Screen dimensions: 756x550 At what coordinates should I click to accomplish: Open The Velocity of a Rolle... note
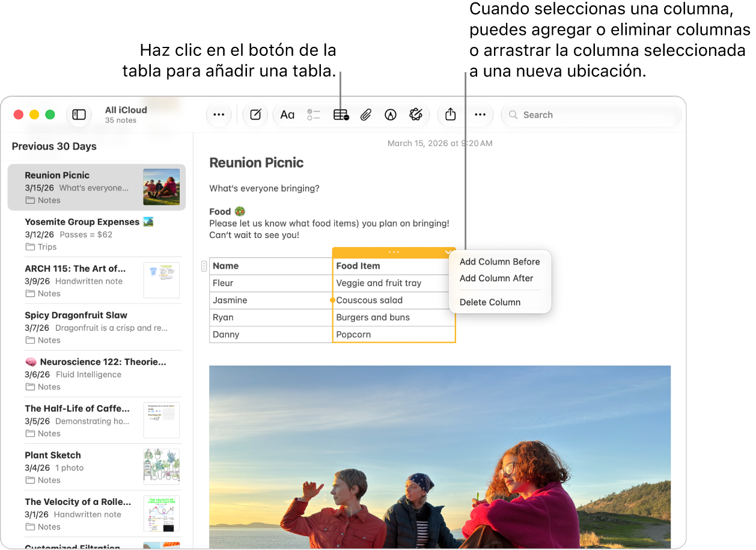pyautogui.click(x=97, y=514)
